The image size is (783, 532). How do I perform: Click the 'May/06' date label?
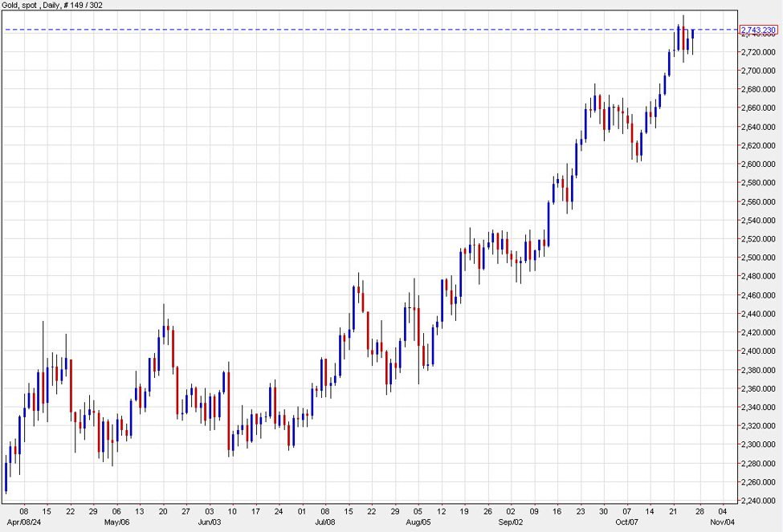pos(116,520)
